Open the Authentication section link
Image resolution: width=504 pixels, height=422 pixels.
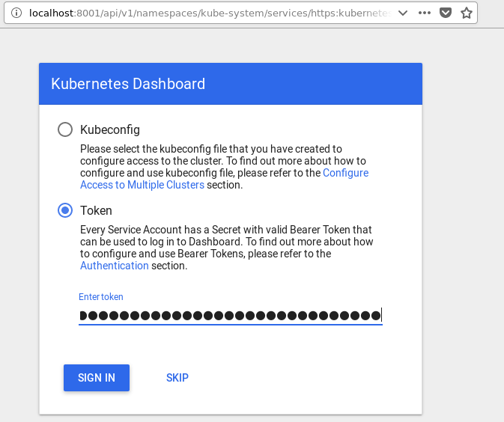(115, 266)
